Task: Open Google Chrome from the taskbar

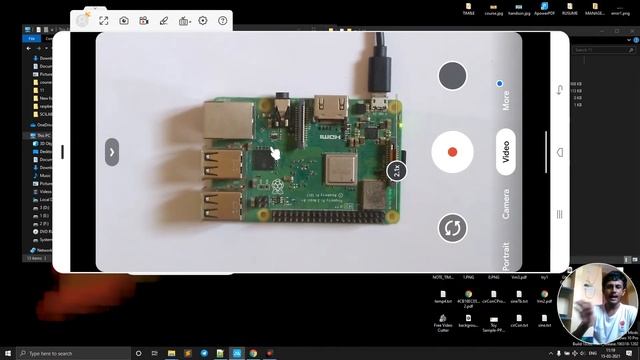Action: [x=253, y=353]
